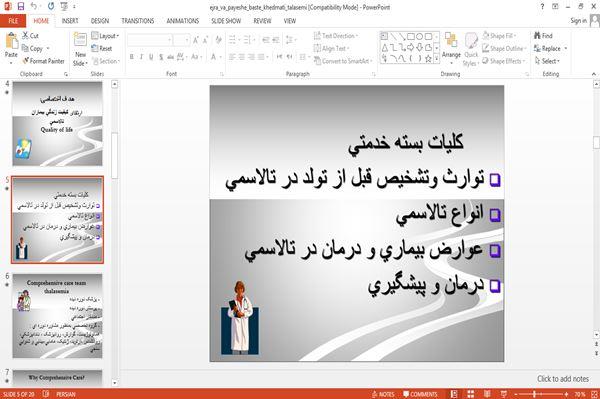This screenshot has width=600, height=399.
Task: Click PERSIAN language indicator in status bar
Action: (x=66, y=394)
